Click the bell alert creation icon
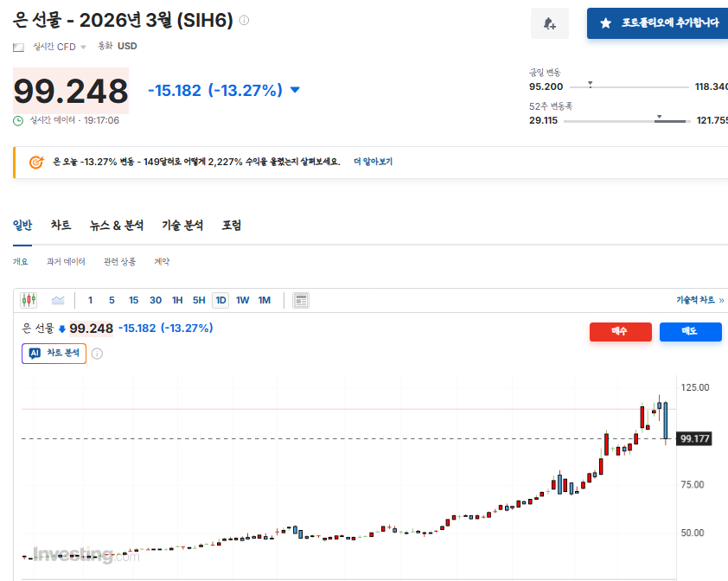Viewport: 728px width, 581px height. click(x=549, y=23)
